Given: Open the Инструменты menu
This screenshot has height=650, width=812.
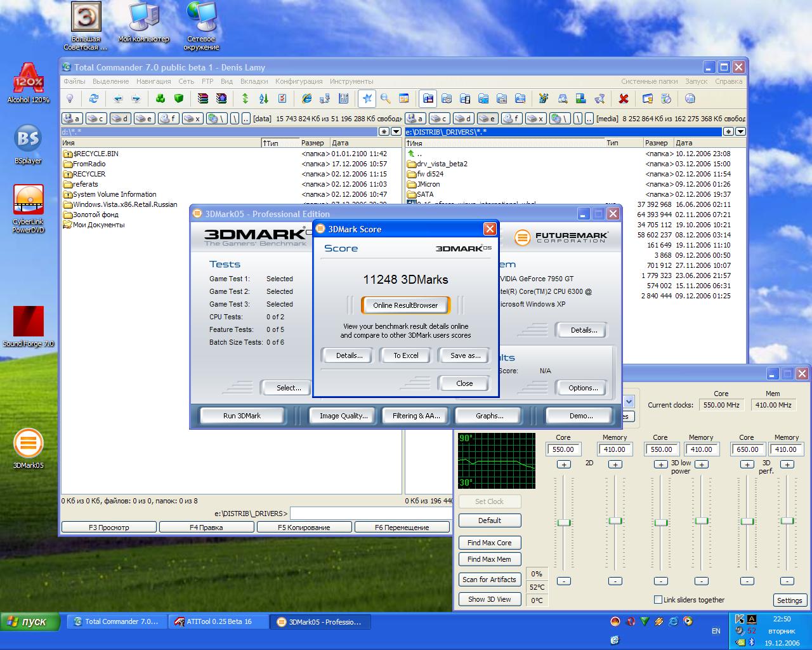Looking at the screenshot, I should coord(351,81).
